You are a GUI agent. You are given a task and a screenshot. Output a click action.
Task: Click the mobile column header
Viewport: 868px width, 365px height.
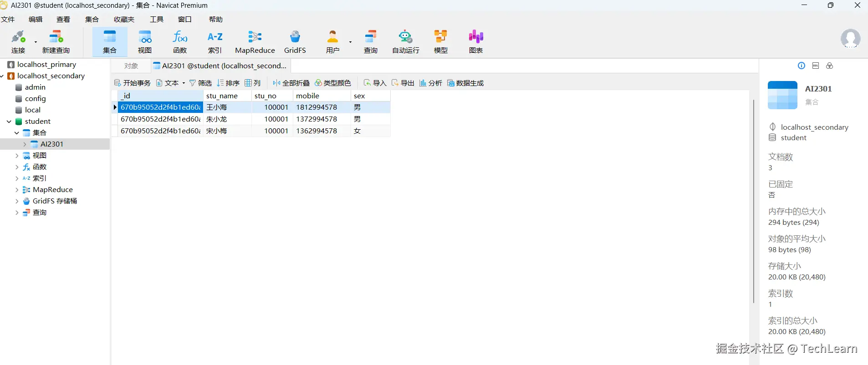[322, 96]
